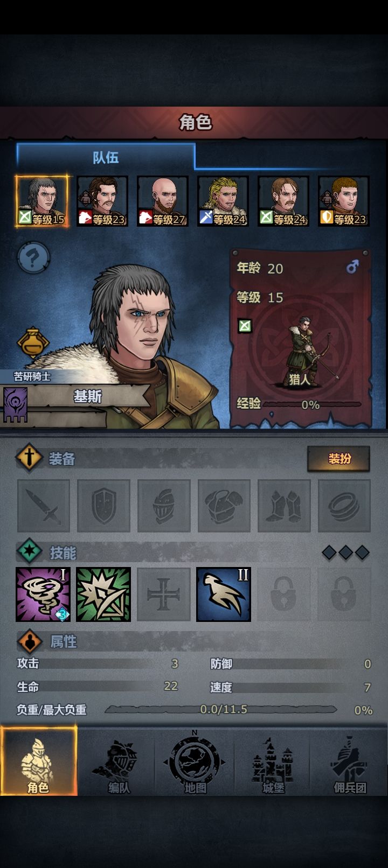
Task: Click the empty helmet equipment slot
Action: [x=164, y=506]
